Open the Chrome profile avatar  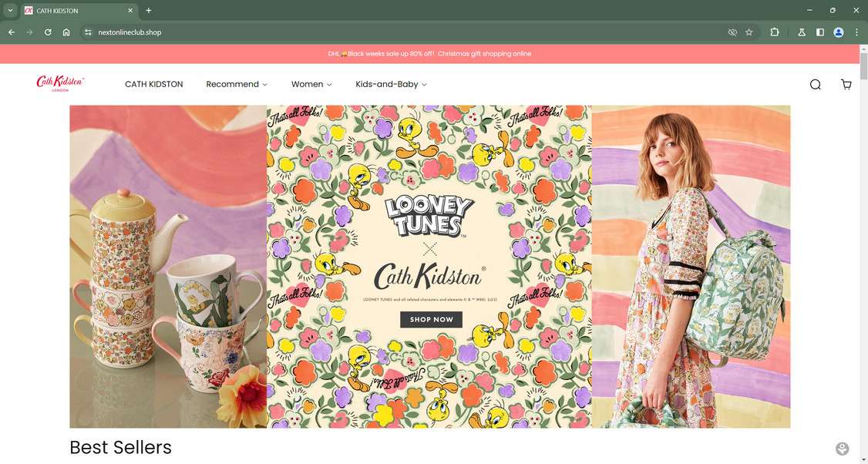(838, 32)
